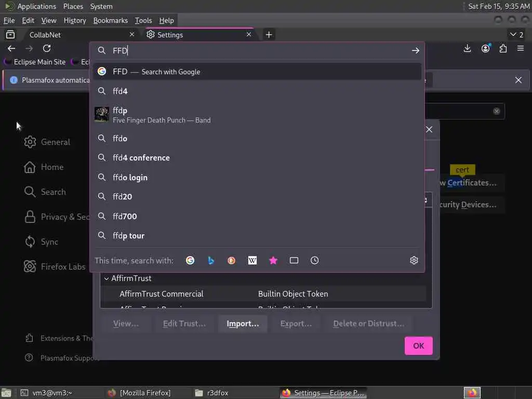The width and height of the screenshot is (532, 399).
Task: Go back with the back arrow
Action: click(11, 48)
